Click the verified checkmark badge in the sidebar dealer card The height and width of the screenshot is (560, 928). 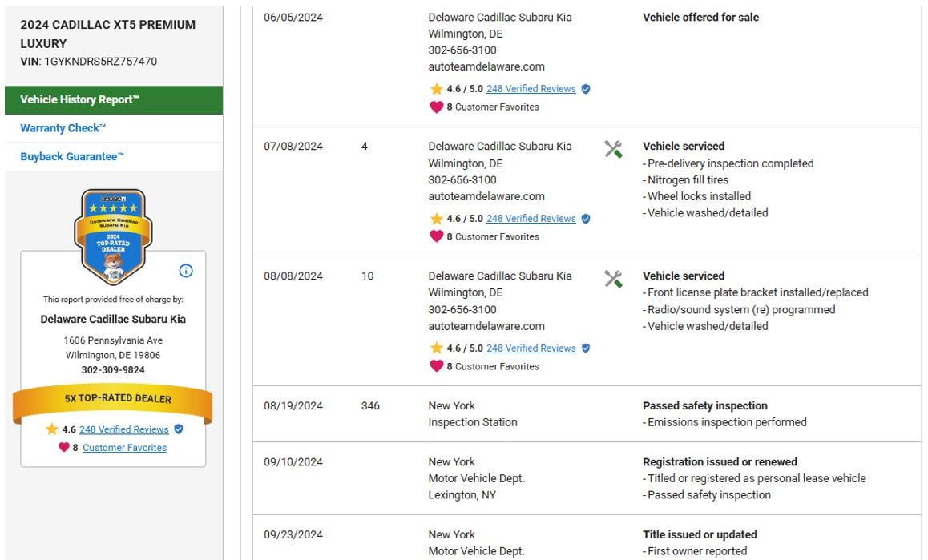(179, 429)
